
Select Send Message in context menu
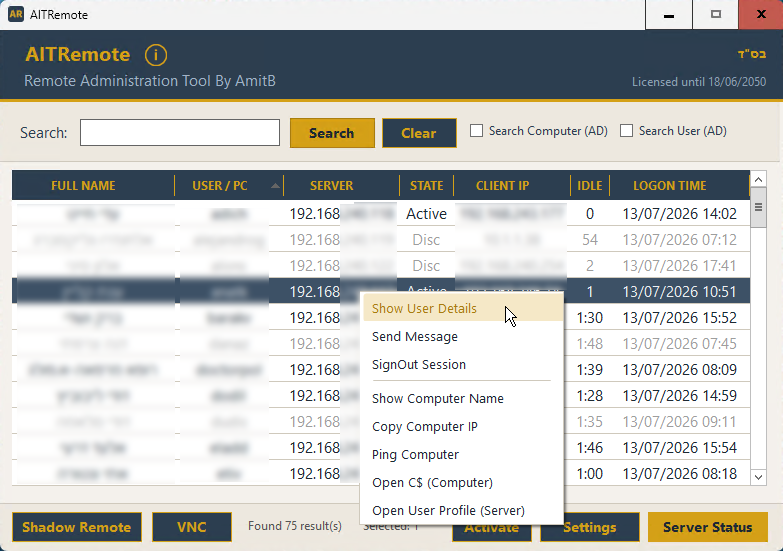462,336
